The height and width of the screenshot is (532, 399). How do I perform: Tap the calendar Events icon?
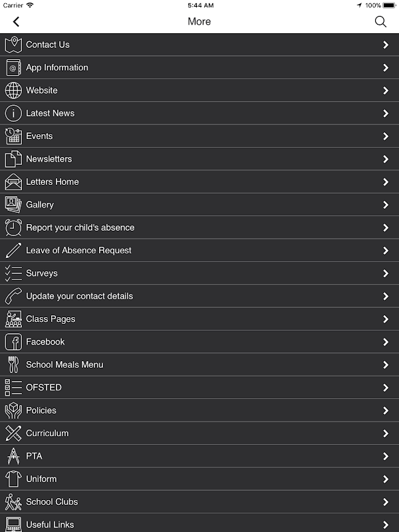(x=13, y=136)
